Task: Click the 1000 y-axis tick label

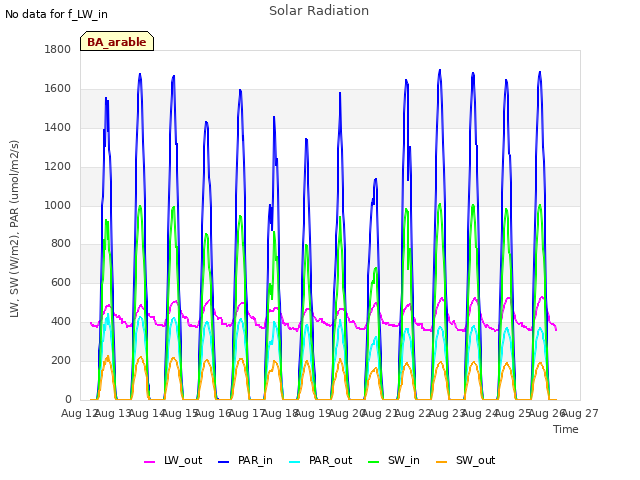Action: point(58,205)
